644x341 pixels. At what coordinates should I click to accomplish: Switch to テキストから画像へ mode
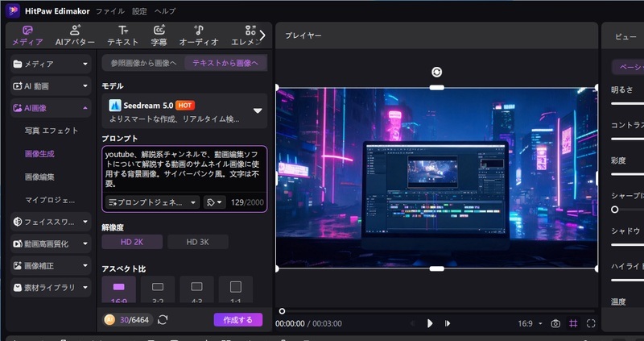[225, 63]
